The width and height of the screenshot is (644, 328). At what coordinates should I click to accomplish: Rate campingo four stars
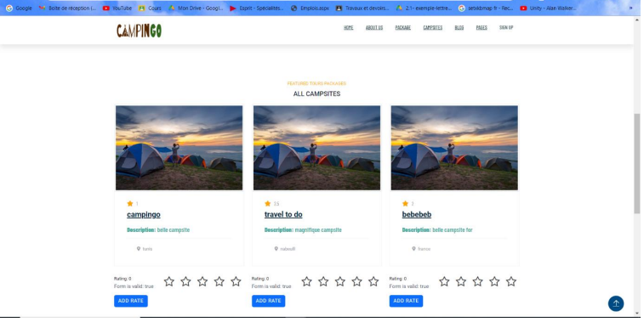(219, 281)
